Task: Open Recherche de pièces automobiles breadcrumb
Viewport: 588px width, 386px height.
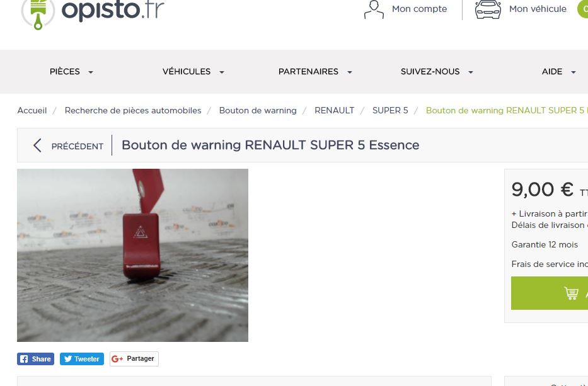Action: (133, 111)
